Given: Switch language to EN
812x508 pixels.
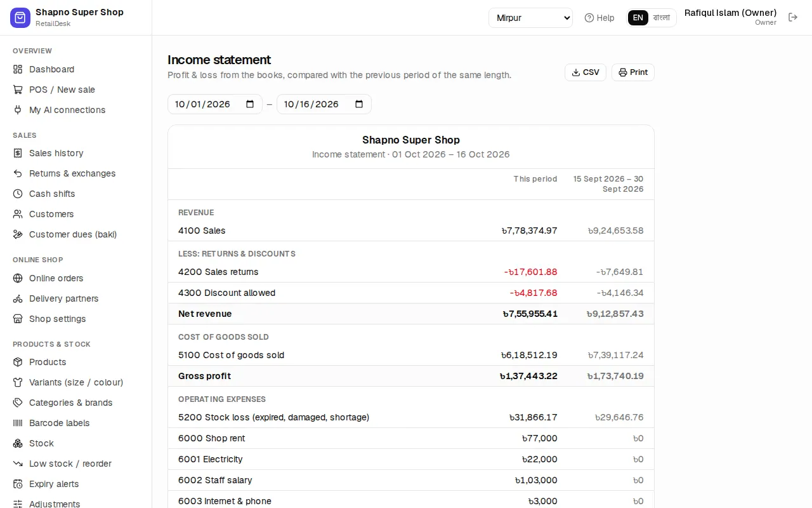Looking at the screenshot, I should pyautogui.click(x=638, y=18).
